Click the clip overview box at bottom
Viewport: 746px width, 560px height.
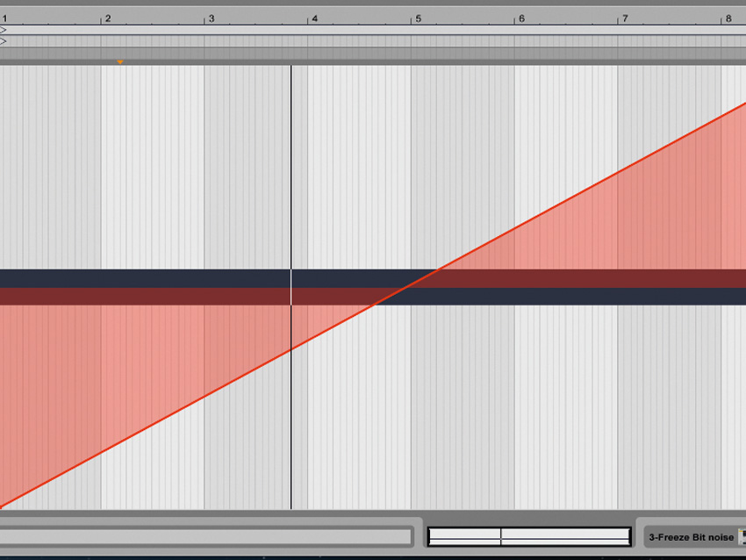(529, 536)
